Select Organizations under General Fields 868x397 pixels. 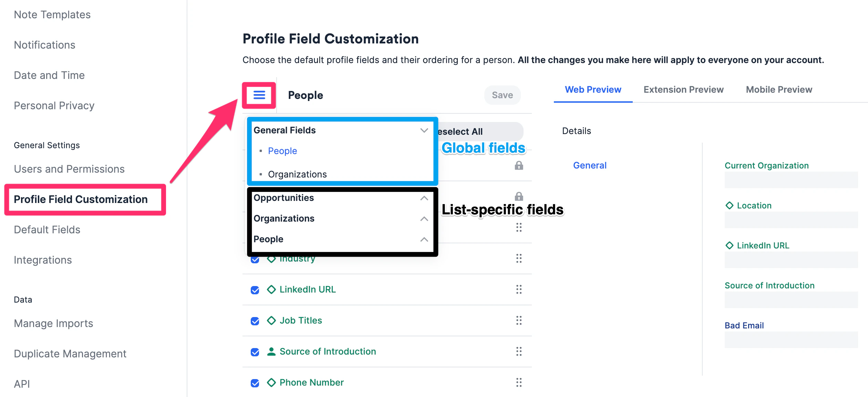coord(297,174)
